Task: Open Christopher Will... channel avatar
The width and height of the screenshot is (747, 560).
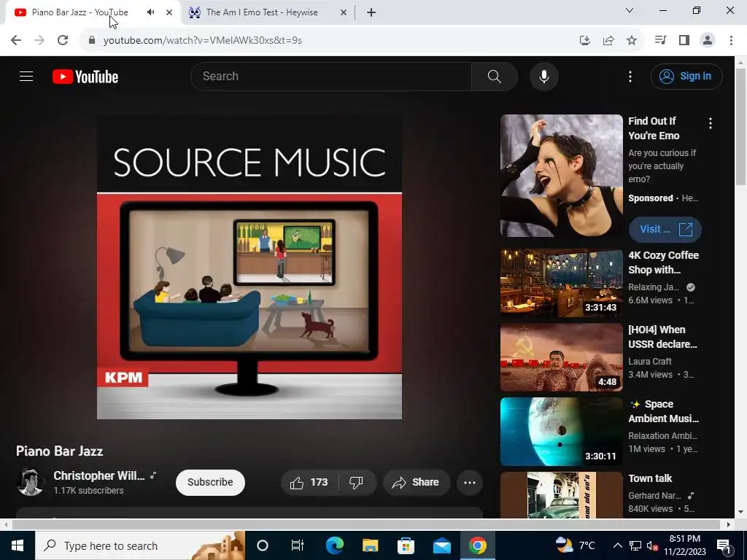Action: pos(30,482)
